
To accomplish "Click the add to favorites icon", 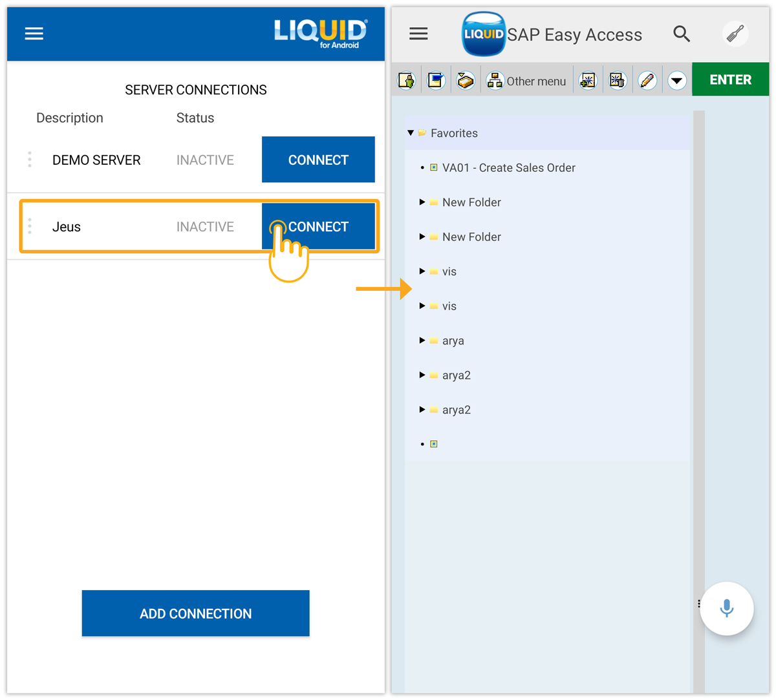I will [x=588, y=81].
